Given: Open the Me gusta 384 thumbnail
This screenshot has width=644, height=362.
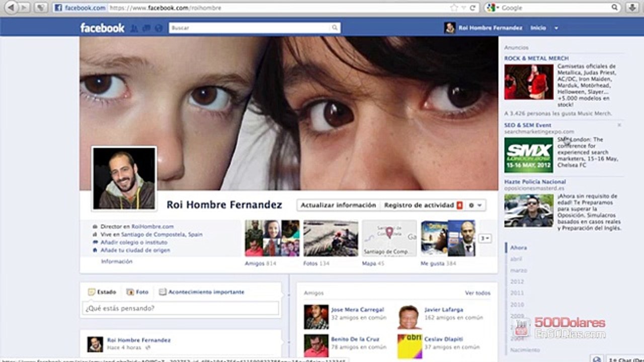Looking at the screenshot, I should [x=448, y=238].
